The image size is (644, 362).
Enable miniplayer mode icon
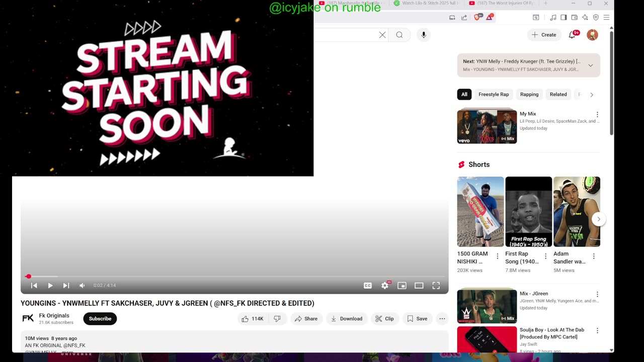pyautogui.click(x=402, y=286)
